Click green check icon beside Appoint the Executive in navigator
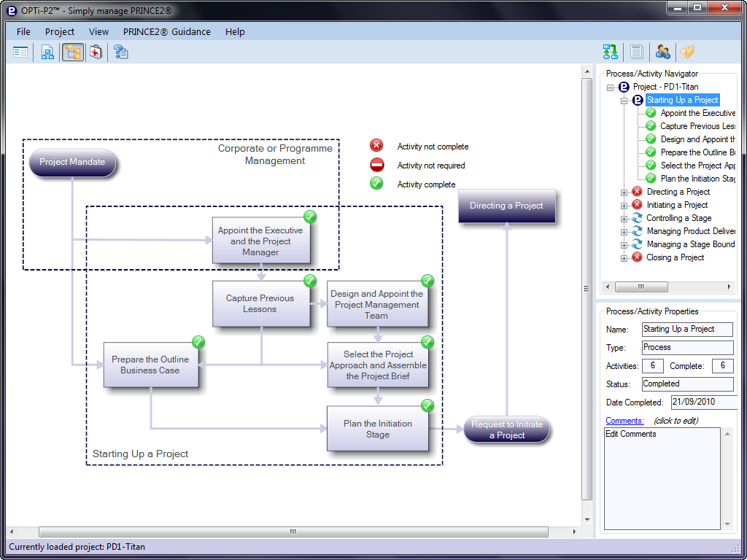The width and height of the screenshot is (747, 560). coord(651,113)
